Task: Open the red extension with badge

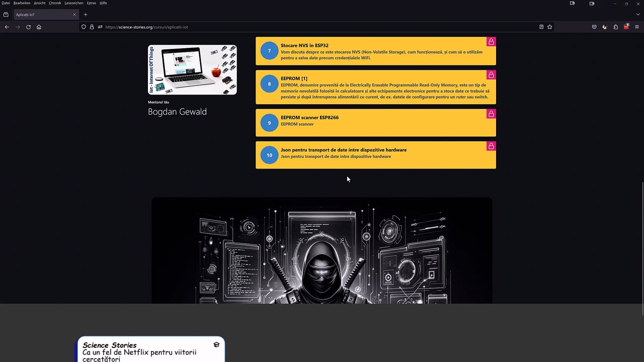Action: click(x=626, y=27)
